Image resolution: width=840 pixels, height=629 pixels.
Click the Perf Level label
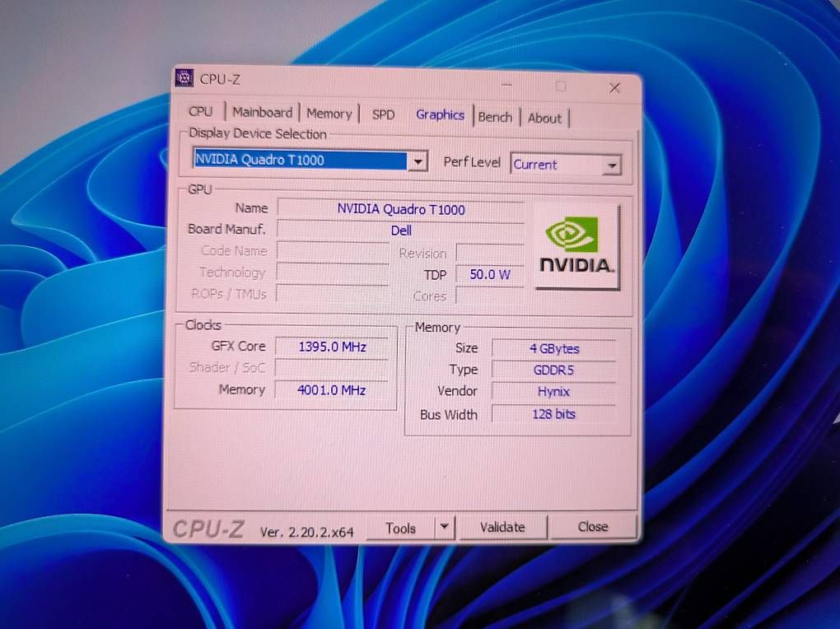pyautogui.click(x=472, y=162)
